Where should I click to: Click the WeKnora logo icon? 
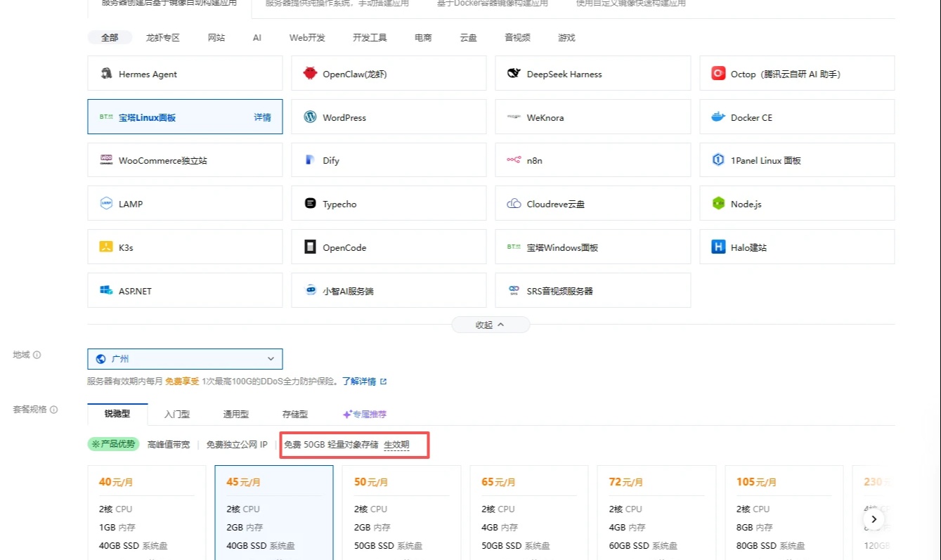514,117
